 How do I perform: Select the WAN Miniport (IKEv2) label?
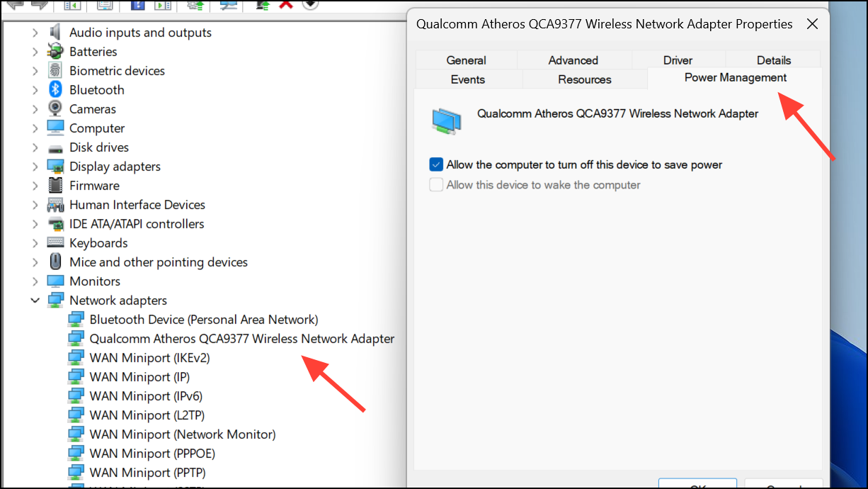(x=150, y=358)
